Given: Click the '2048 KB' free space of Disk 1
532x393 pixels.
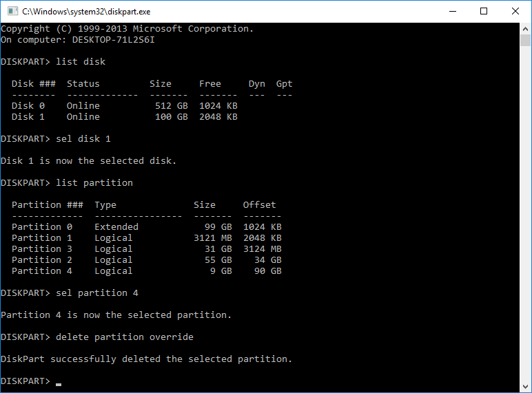Looking at the screenshot, I should tap(218, 116).
